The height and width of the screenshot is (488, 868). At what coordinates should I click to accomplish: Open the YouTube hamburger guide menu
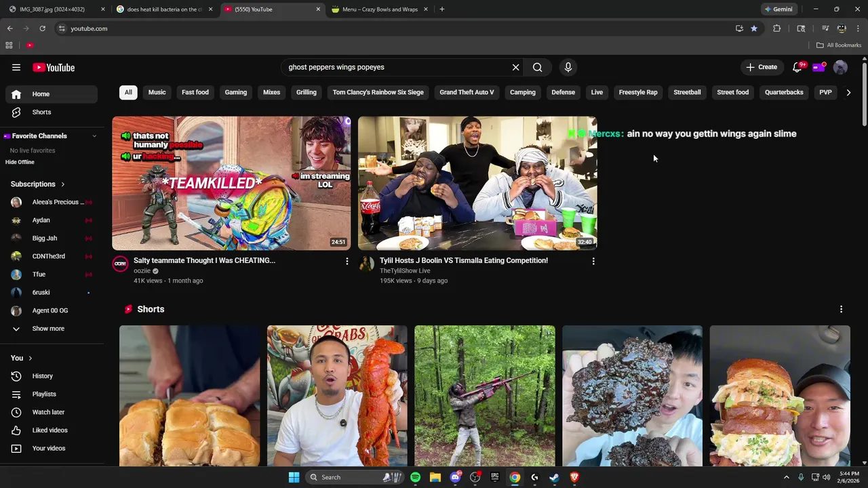click(x=16, y=67)
